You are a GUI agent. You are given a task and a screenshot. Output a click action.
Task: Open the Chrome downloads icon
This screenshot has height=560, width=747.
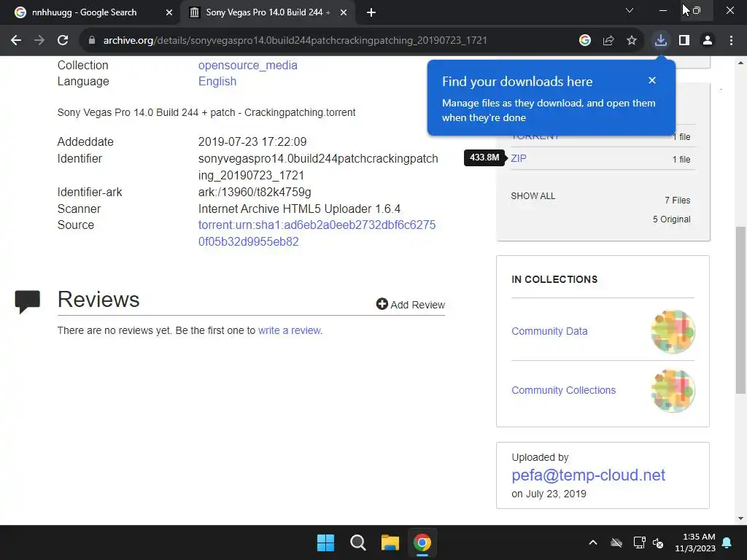point(660,41)
